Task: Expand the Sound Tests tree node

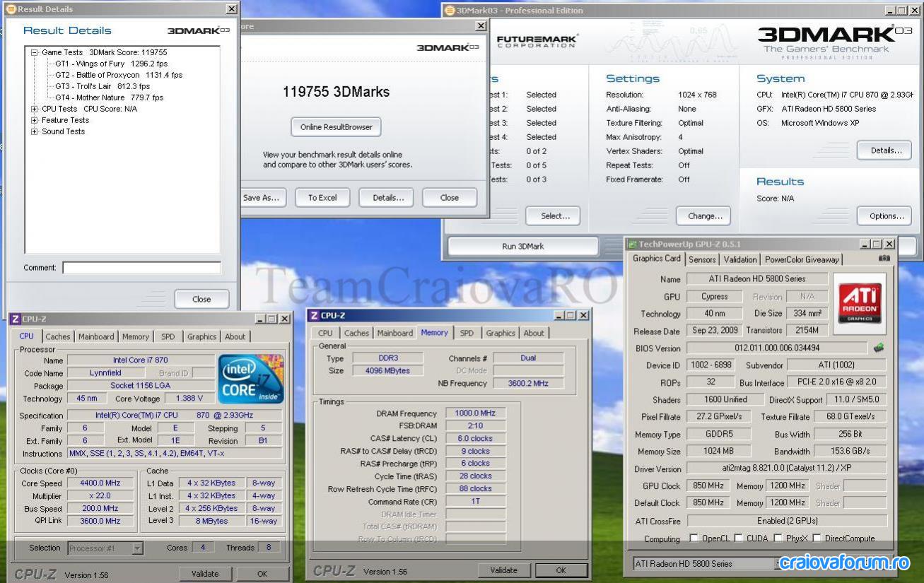Action: [34, 131]
